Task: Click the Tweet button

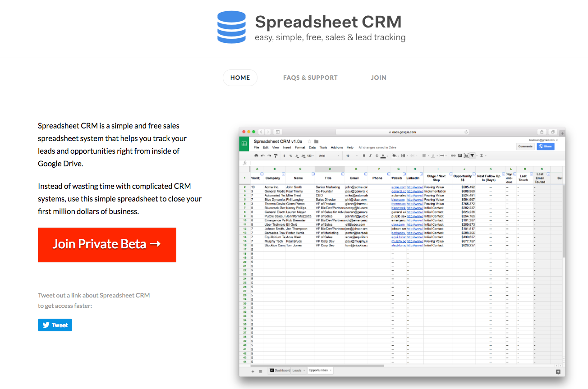Action: coord(55,325)
